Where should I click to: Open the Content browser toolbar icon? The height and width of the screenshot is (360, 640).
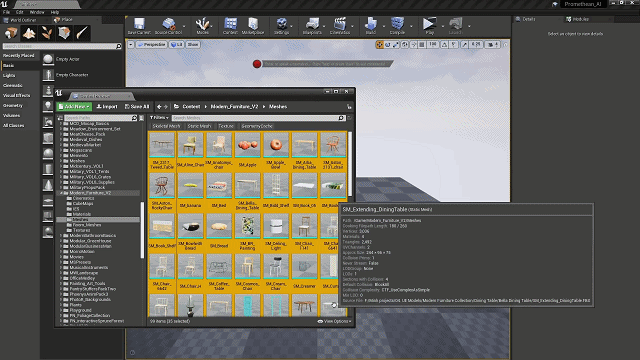(230, 26)
